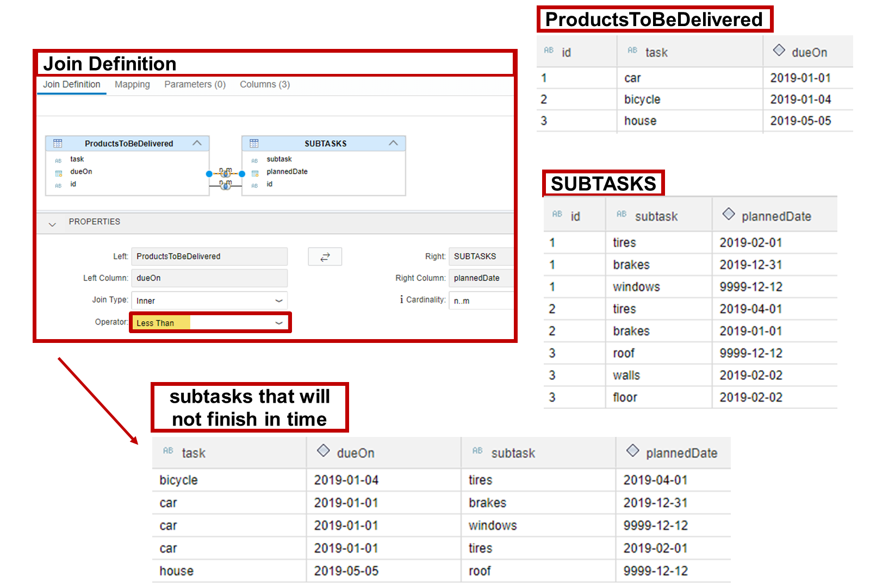870x588 pixels.
Task: Click the plannedDate column icon in SUBTASKS node
Action: coord(255,173)
